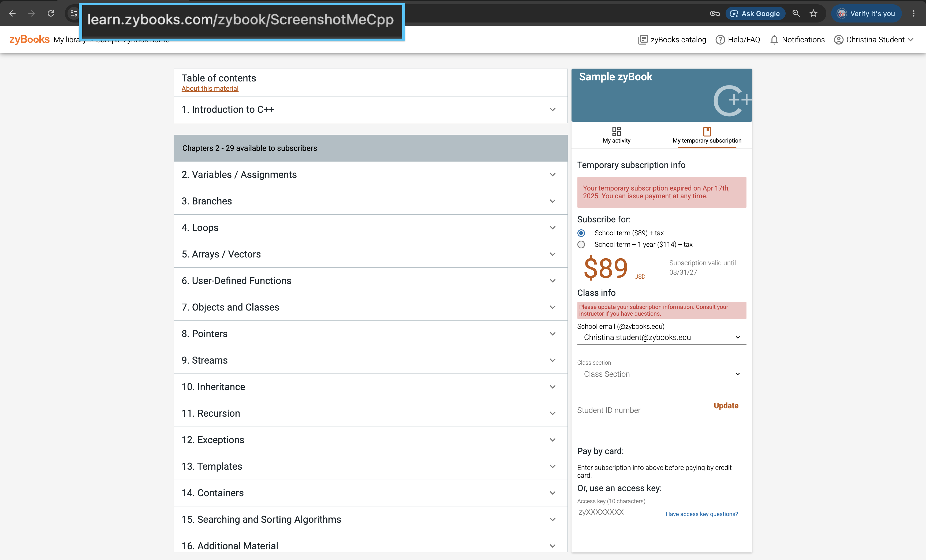
Task: Expand chapter 2 Variables / Assignments
Action: click(371, 175)
